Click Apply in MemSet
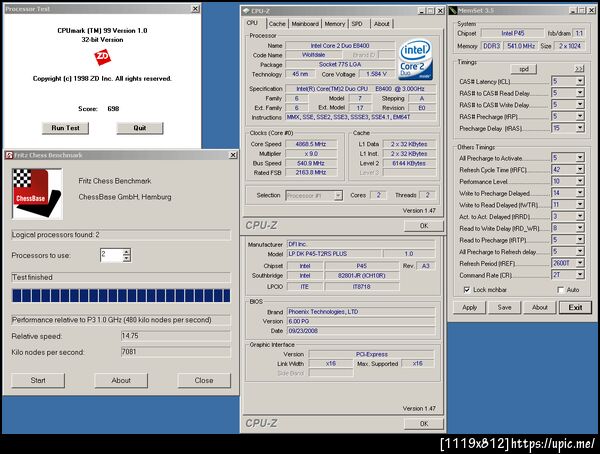Image resolution: width=600 pixels, height=454 pixels. (470, 307)
